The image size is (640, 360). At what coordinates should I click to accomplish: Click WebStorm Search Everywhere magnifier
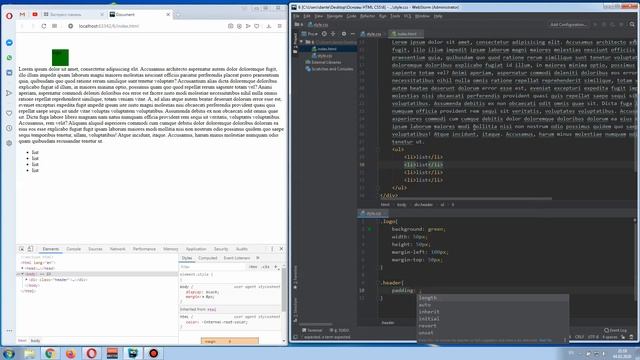pos(632,24)
